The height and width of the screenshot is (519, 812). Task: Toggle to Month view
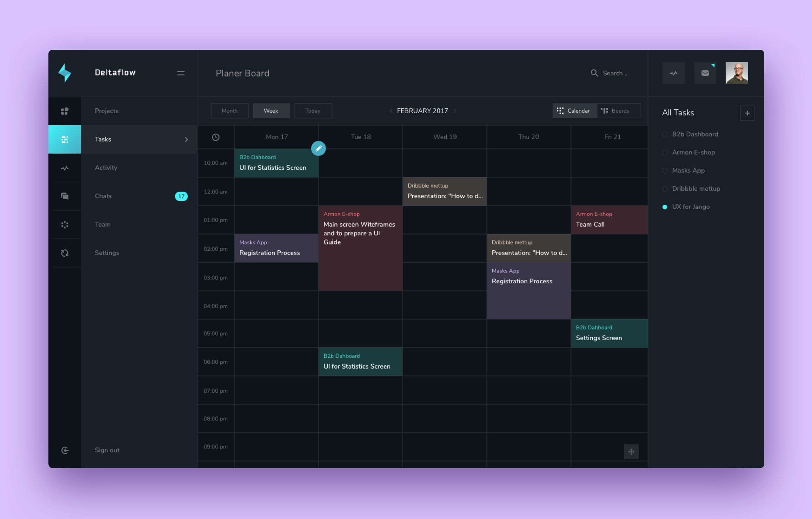click(x=229, y=110)
